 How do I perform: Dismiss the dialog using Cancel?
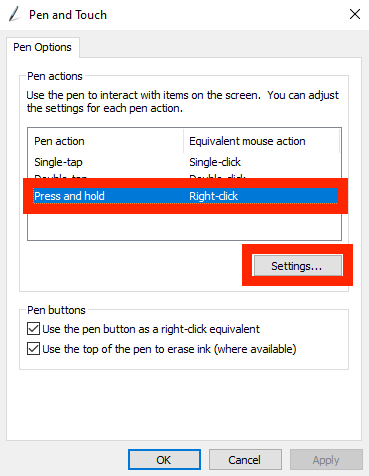[245, 460]
